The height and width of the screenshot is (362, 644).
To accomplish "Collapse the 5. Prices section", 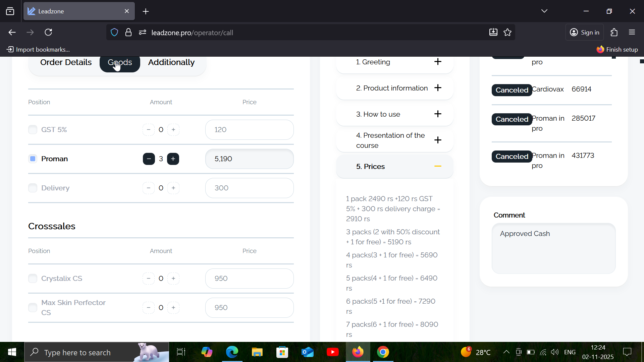I will pyautogui.click(x=438, y=166).
